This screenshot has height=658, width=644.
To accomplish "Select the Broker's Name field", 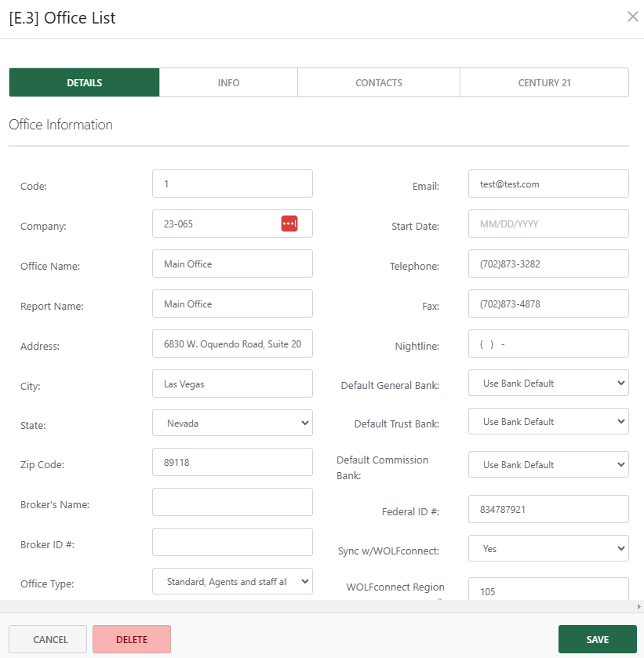I will coord(232,502).
